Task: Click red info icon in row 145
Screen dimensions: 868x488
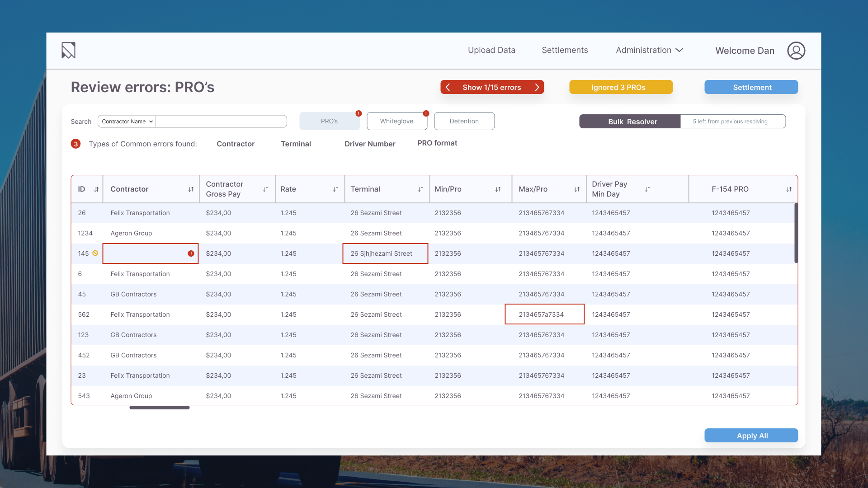Action: click(191, 253)
